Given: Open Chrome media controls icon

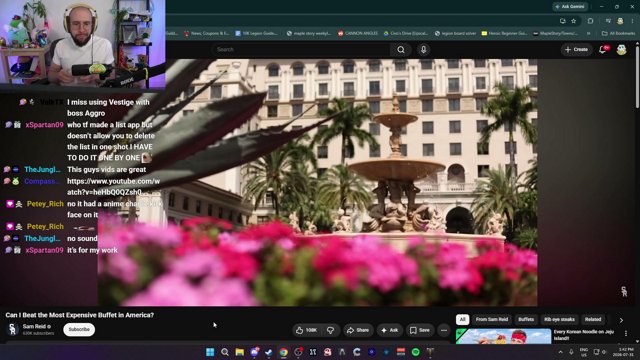Looking at the screenshot, I should (x=608, y=21).
